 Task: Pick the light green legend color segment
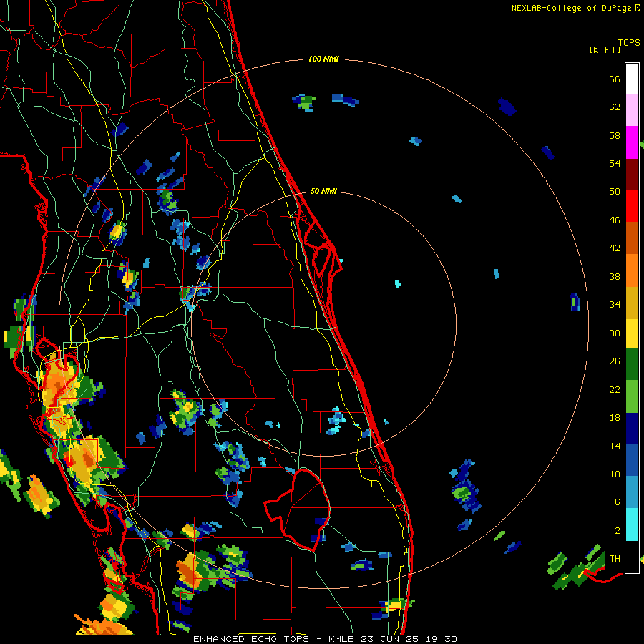(x=632, y=396)
